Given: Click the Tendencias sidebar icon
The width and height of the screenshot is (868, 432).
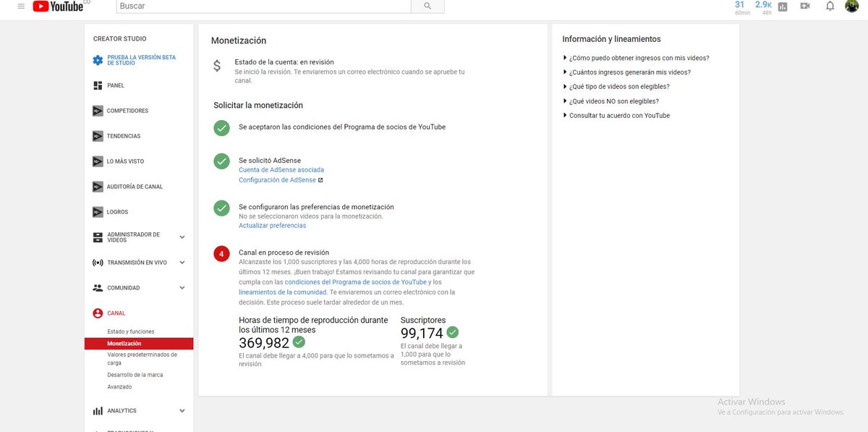Looking at the screenshot, I should [x=98, y=136].
